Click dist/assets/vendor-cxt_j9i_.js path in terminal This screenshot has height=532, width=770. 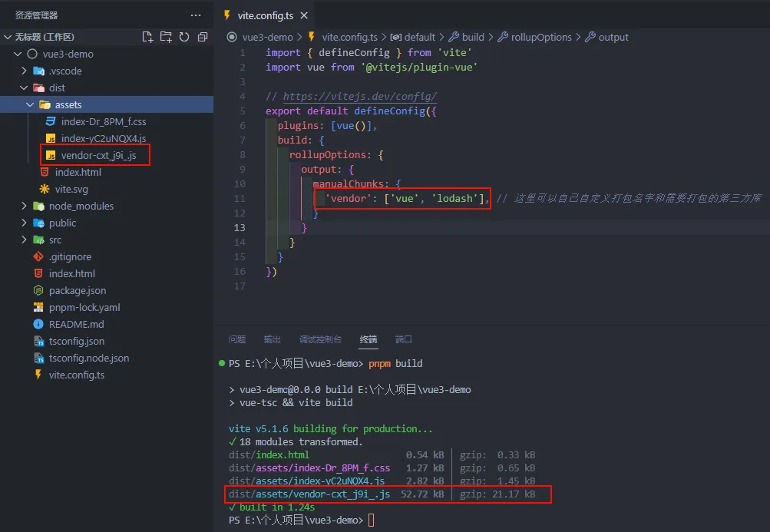tap(309, 494)
